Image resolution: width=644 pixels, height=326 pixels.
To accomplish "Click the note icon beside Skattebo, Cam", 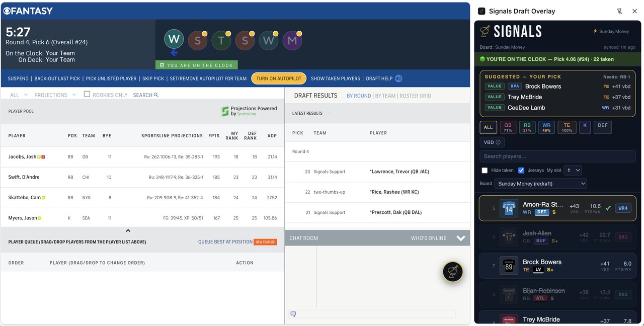I will point(43,198).
